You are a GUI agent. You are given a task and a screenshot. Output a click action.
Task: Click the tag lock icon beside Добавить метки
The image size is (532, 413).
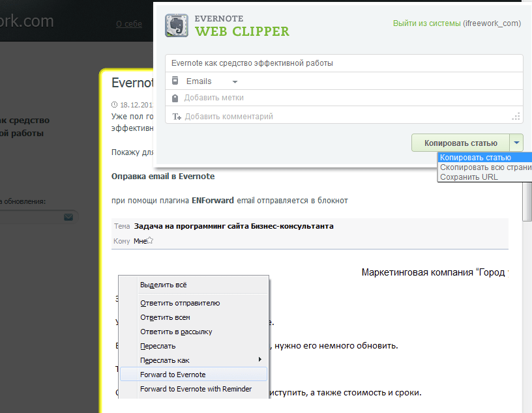pyautogui.click(x=175, y=98)
